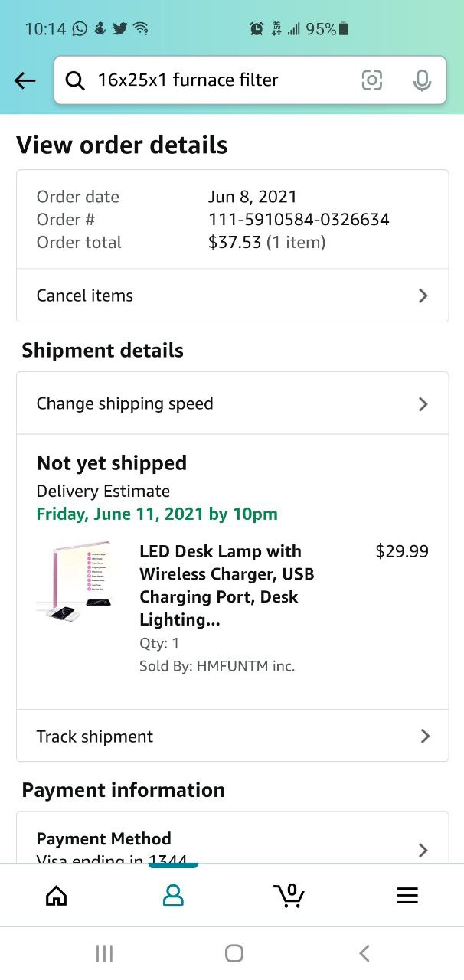Open the account profile tab
Screen dimensions: 464x980
pos(174,896)
